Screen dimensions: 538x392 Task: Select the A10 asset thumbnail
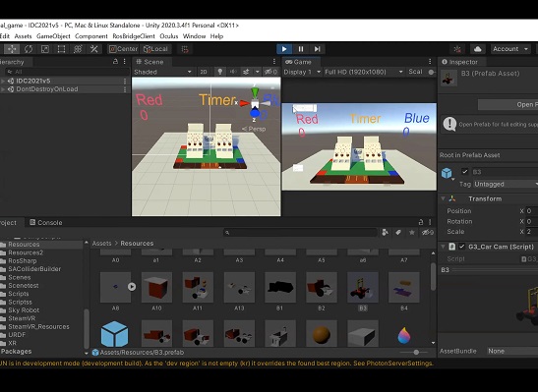tap(156, 288)
